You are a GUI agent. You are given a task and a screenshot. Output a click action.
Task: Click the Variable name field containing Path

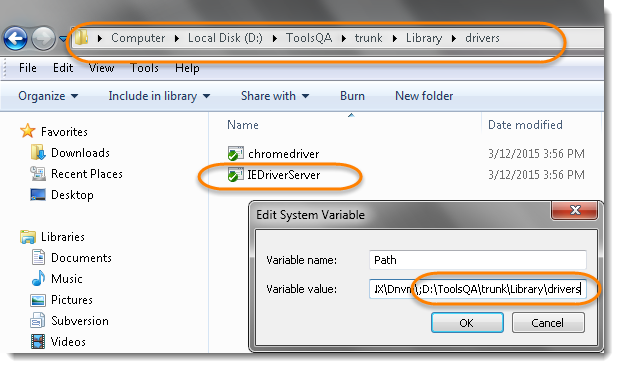[x=478, y=260]
